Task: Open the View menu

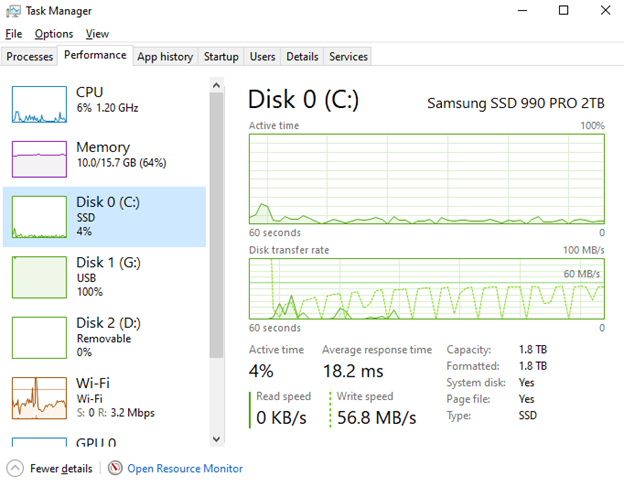Action: coord(97,34)
